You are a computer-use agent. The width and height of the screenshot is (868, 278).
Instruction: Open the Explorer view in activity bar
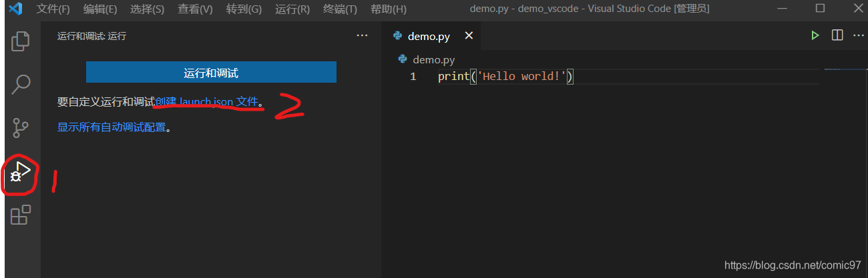click(21, 41)
